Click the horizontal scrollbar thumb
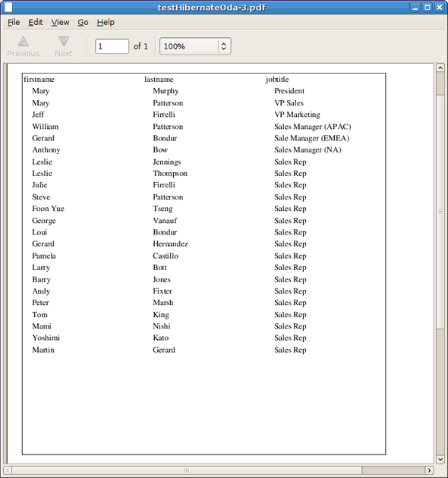This screenshot has width=448, height=478. tap(187, 470)
